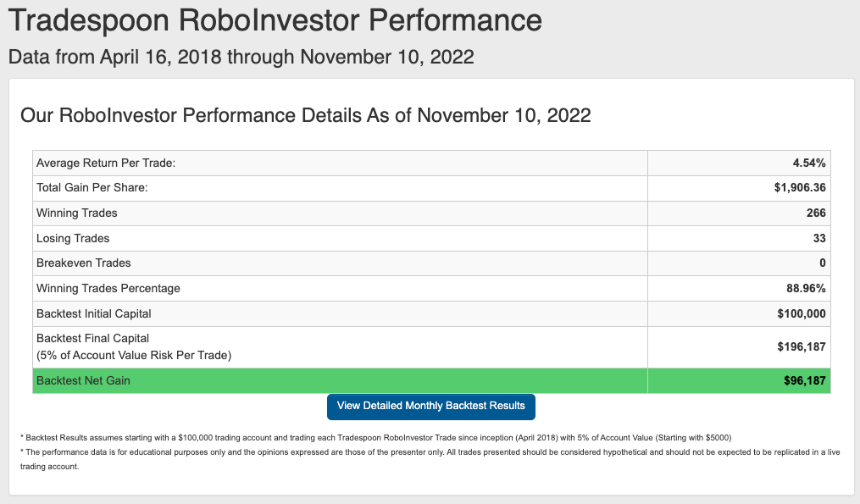Click the date range subtitle text

coord(241,57)
